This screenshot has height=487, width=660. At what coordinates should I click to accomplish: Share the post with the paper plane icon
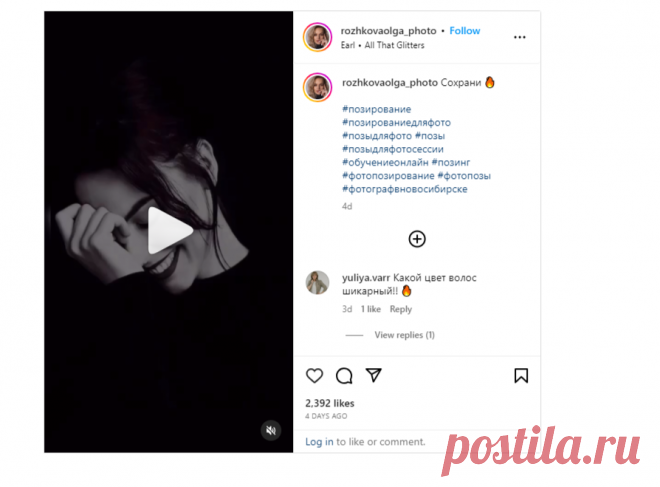click(x=373, y=375)
